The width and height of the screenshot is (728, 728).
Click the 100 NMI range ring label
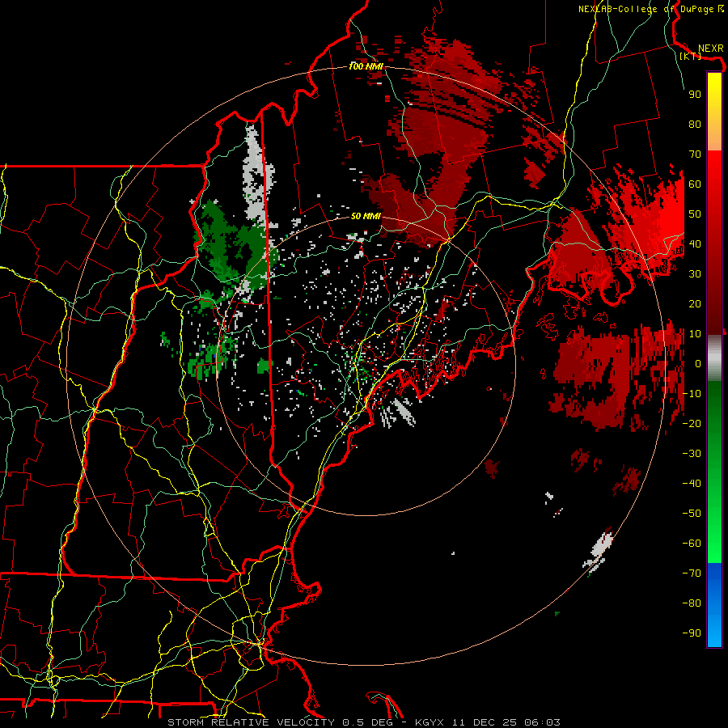click(366, 66)
